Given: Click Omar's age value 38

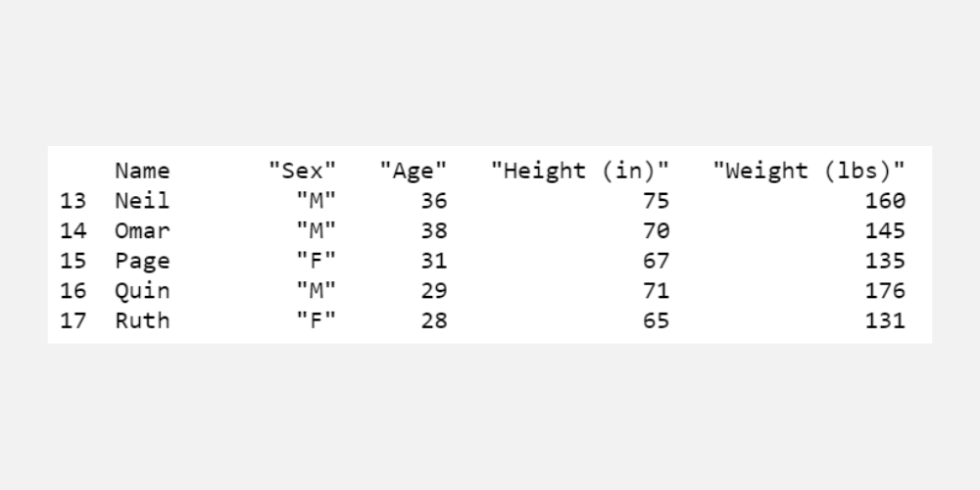Looking at the screenshot, I should [434, 231].
